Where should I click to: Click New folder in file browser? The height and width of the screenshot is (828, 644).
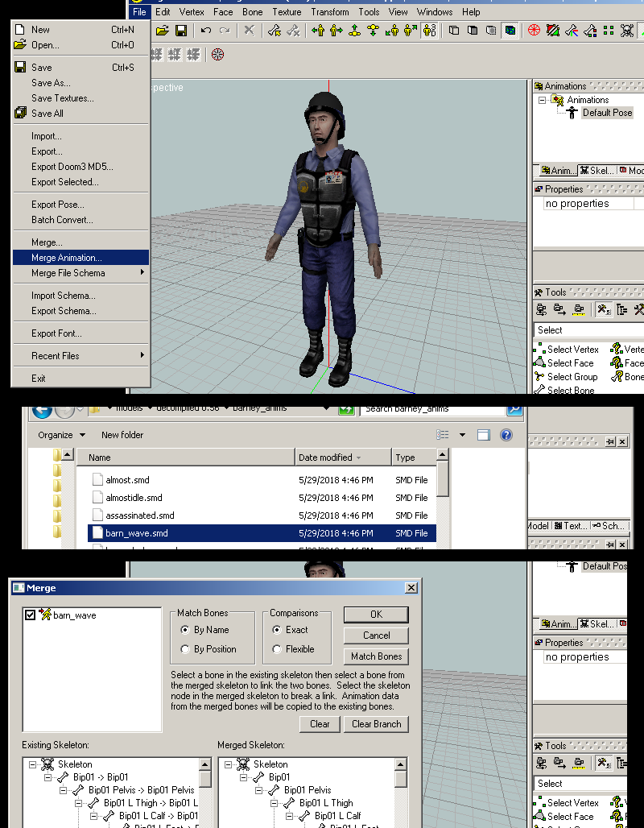(122, 435)
